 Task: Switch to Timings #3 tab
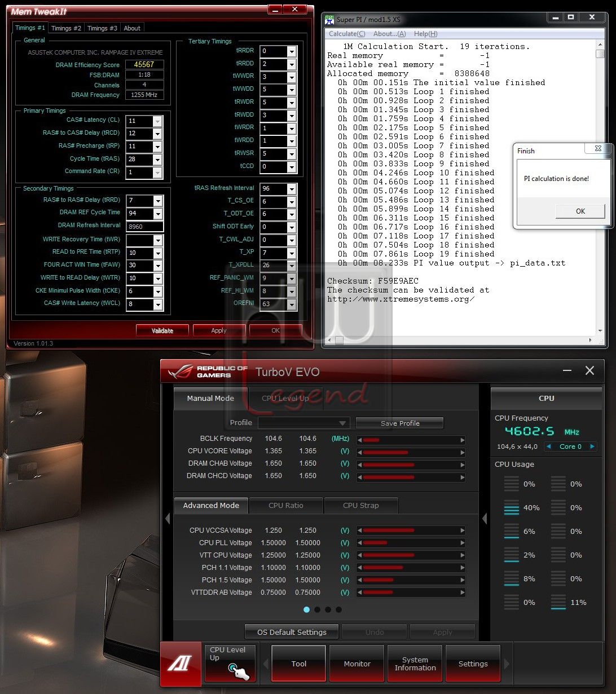[x=102, y=28]
